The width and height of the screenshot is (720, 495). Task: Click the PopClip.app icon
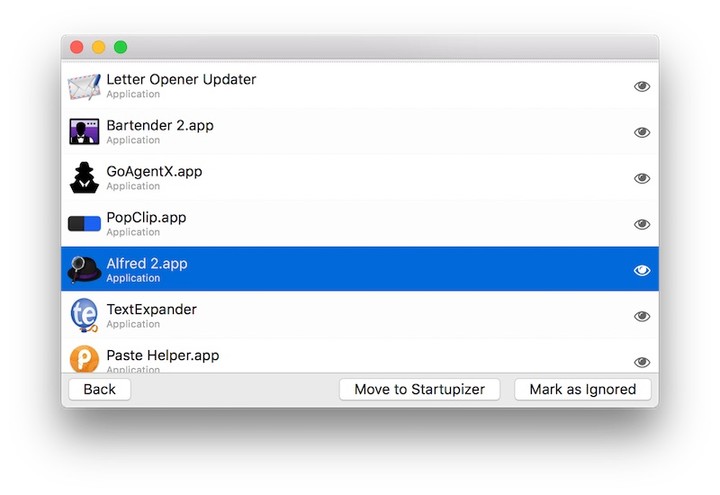[84, 224]
